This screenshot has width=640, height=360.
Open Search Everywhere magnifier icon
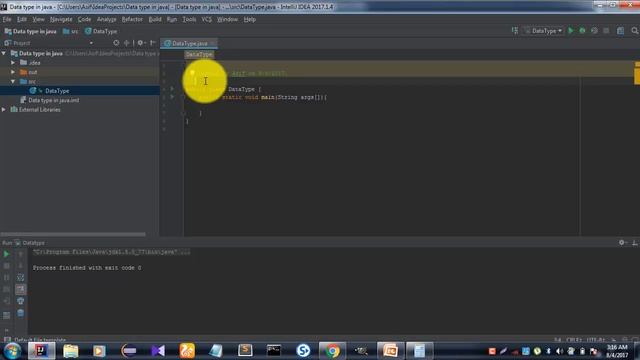[635, 31]
